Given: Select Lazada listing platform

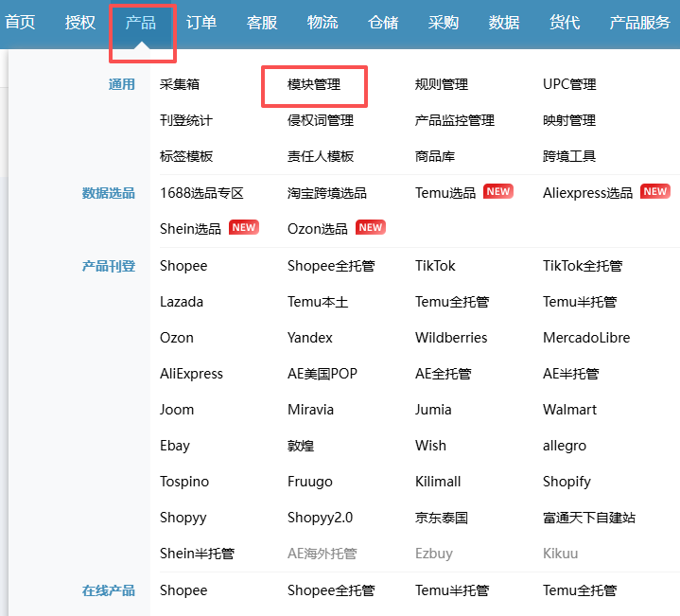Looking at the screenshot, I should tap(182, 302).
